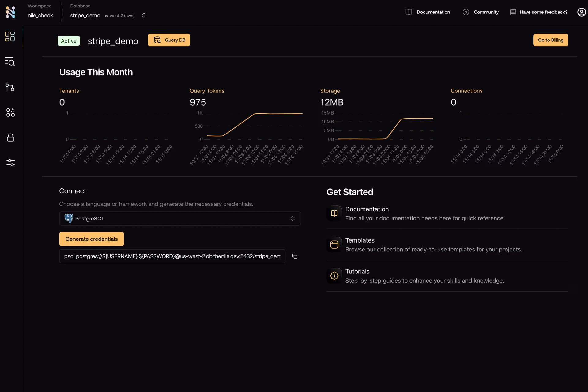Click Go to Billing button
This screenshot has width=588, height=392.
tap(550, 40)
